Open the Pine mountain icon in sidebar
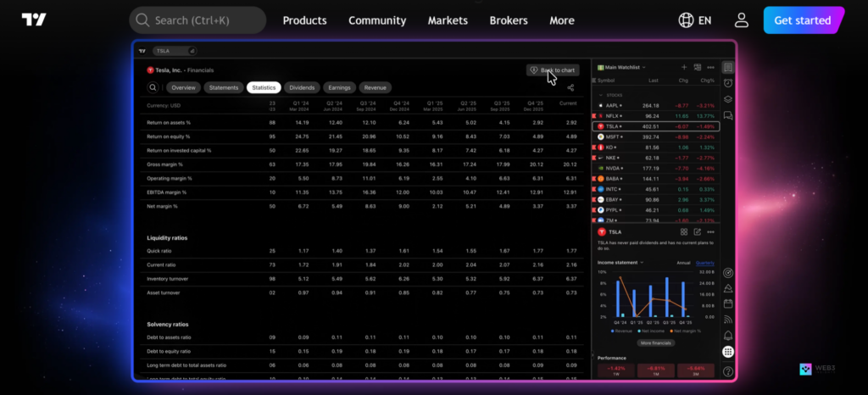 point(728,288)
